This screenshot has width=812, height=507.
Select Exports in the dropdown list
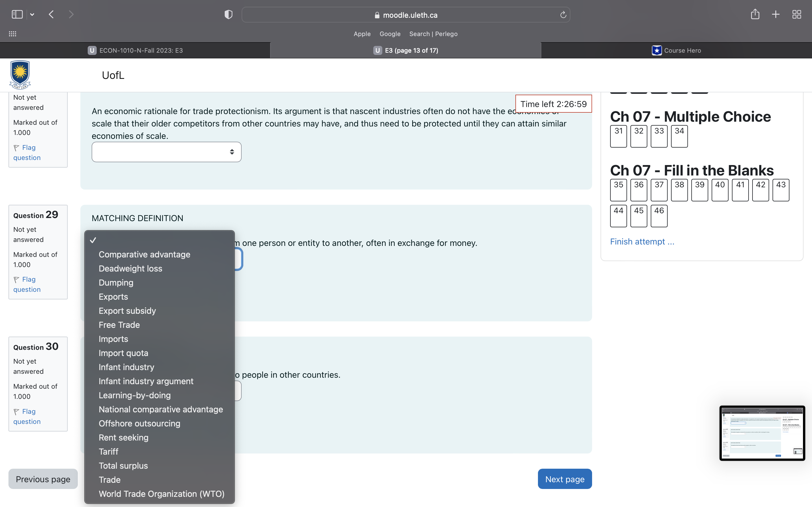click(113, 297)
